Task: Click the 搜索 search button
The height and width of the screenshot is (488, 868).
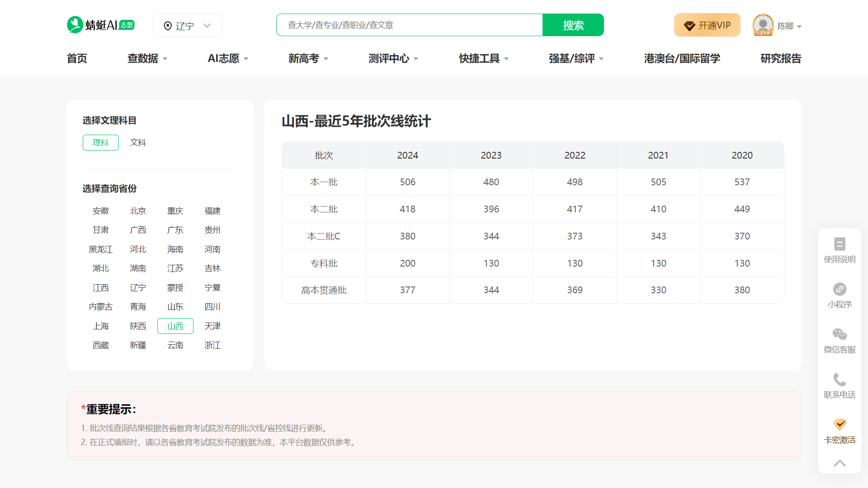Action: click(x=573, y=25)
